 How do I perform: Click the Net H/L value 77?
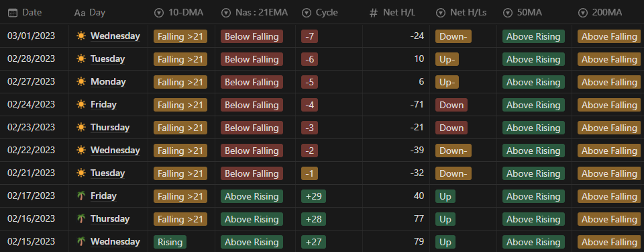coord(419,218)
